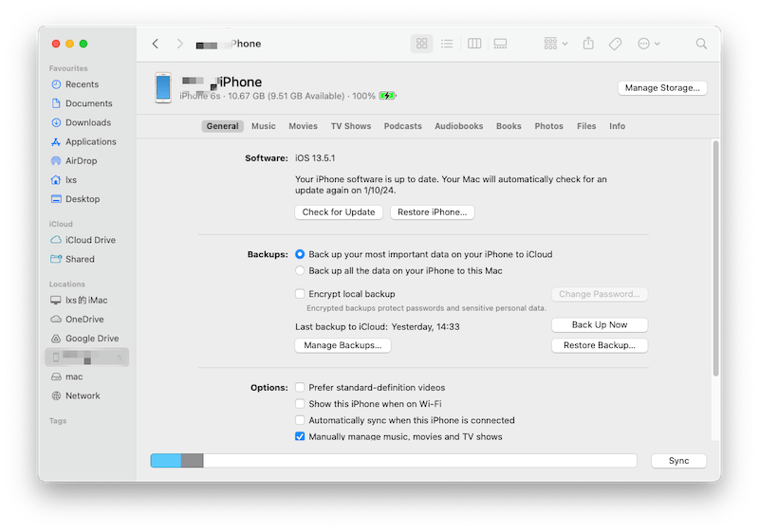Click the iPhone device icon in header
The width and height of the screenshot is (759, 532).
coord(163,87)
